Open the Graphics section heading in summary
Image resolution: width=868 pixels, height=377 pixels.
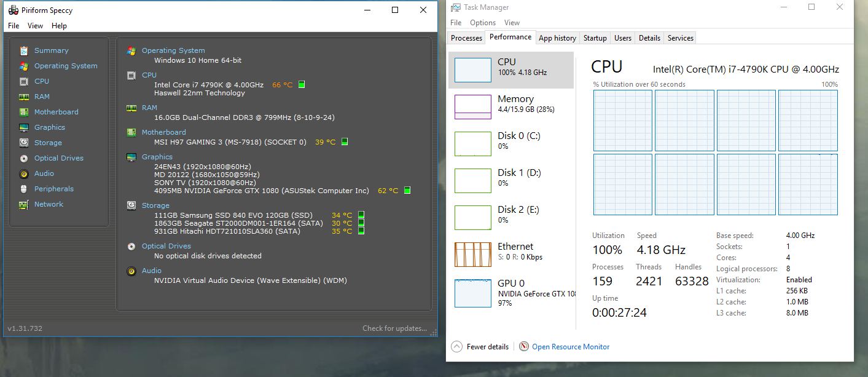[157, 157]
